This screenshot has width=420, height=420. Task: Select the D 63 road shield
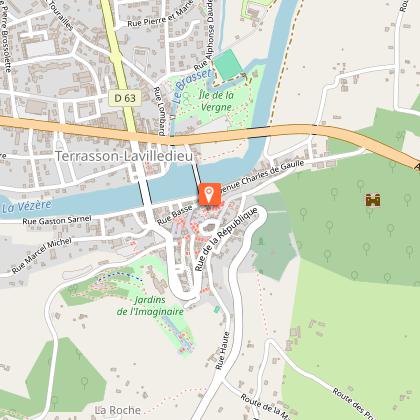coord(125,98)
